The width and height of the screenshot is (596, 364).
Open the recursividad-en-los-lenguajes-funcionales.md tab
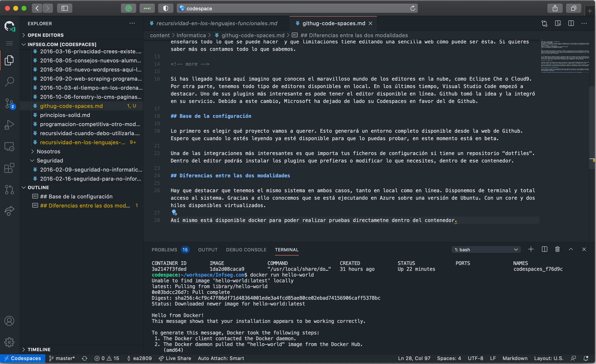click(217, 23)
